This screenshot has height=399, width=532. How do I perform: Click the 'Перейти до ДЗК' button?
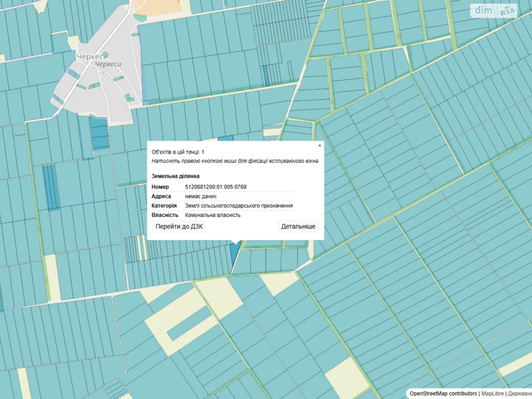(179, 226)
